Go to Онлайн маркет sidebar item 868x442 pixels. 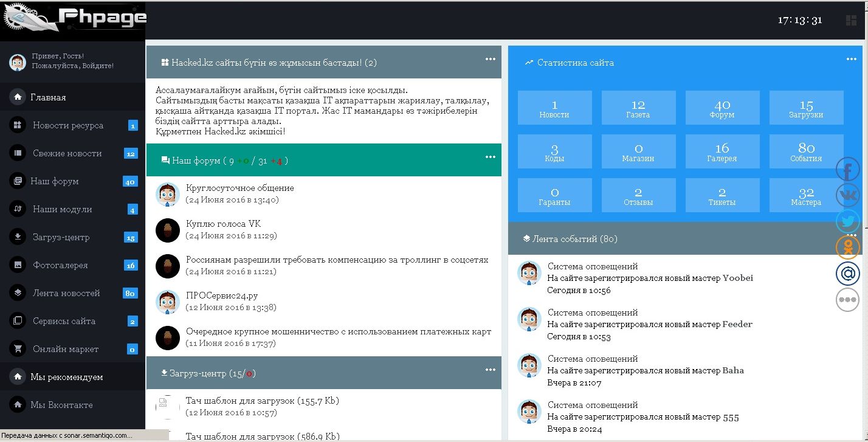click(x=72, y=349)
